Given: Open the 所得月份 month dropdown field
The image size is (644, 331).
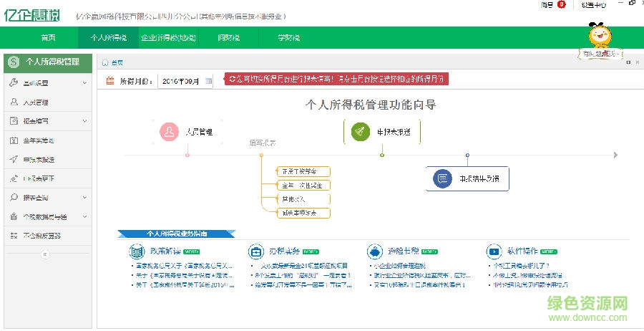Looking at the screenshot, I should (185, 81).
